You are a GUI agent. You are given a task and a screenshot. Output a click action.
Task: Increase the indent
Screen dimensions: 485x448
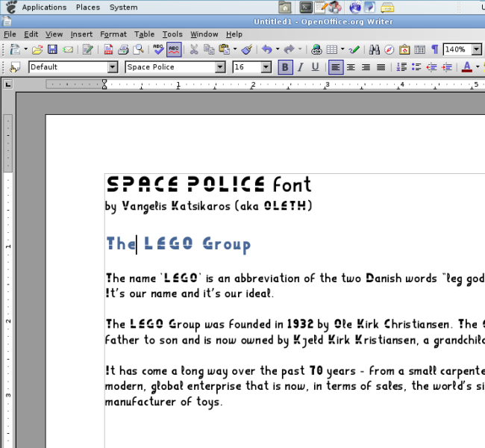(447, 67)
